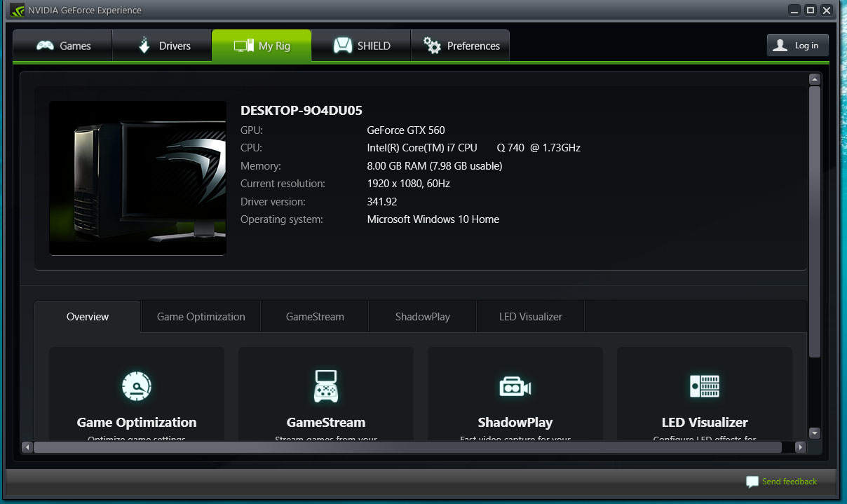Select the My Rig tab
The height and width of the screenshot is (504, 847).
click(x=262, y=46)
